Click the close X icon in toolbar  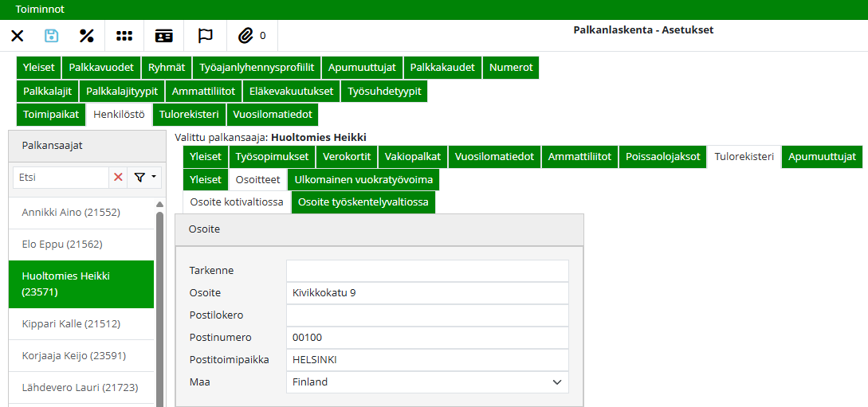click(18, 36)
